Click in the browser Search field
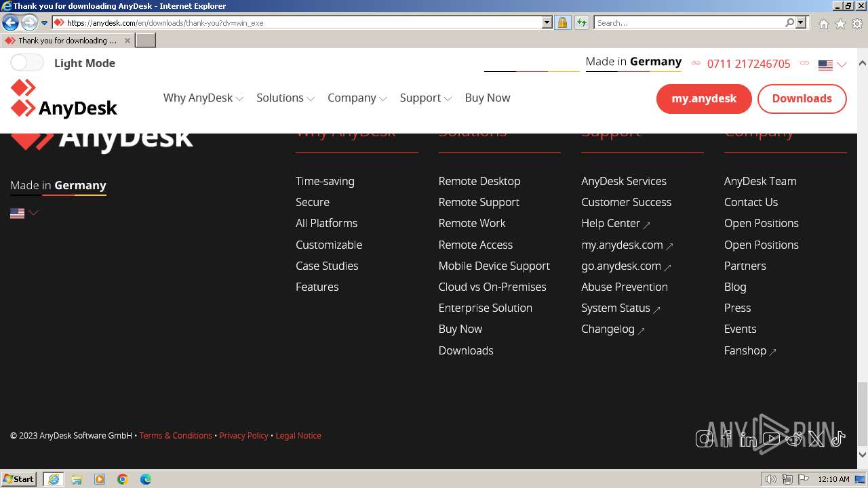Image resolution: width=868 pixels, height=488 pixels. [690, 23]
